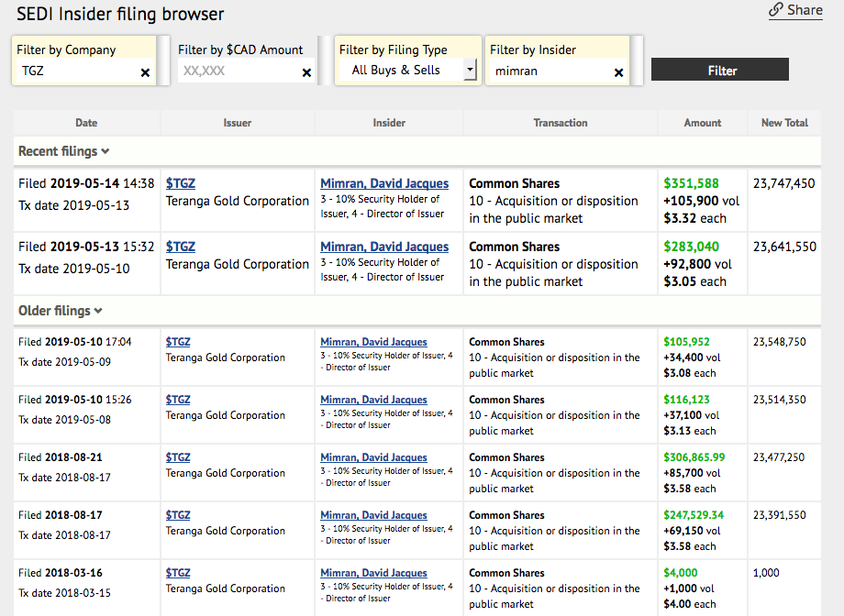844x616 pixels.
Task: Open $TGZ link in 2018-03-16 filing
Action: pos(178,573)
